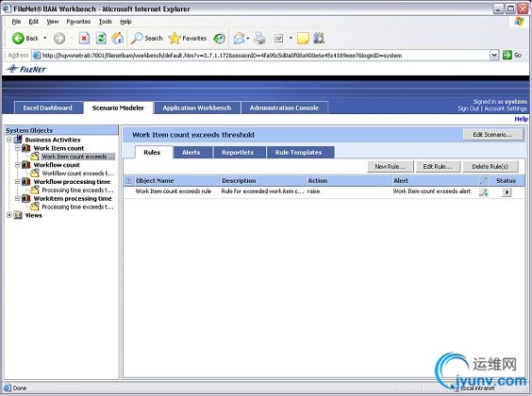Click the pencil icon column header
This screenshot has height=396, width=532.
(484, 180)
